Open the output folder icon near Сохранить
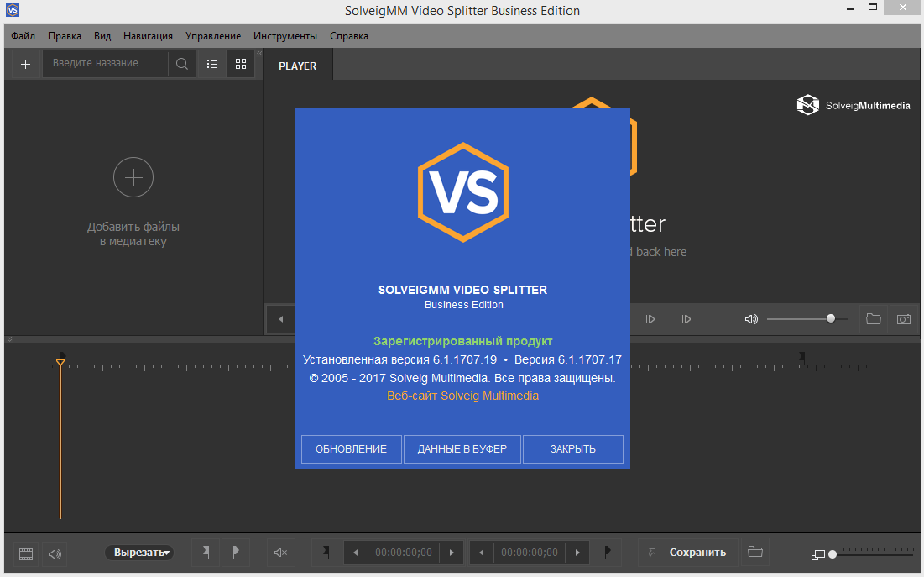This screenshot has width=924, height=577. pos(754,553)
